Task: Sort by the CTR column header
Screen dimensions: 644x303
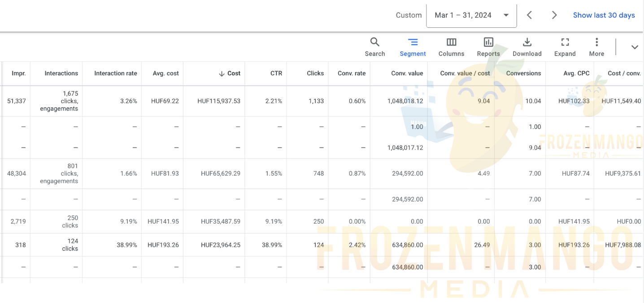Action: pyautogui.click(x=276, y=73)
